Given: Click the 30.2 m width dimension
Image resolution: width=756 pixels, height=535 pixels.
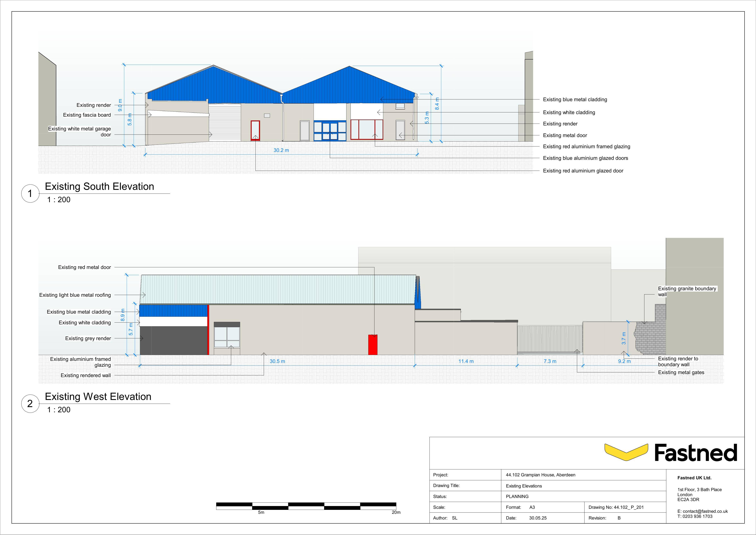Looking at the screenshot, I should pyautogui.click(x=281, y=150).
